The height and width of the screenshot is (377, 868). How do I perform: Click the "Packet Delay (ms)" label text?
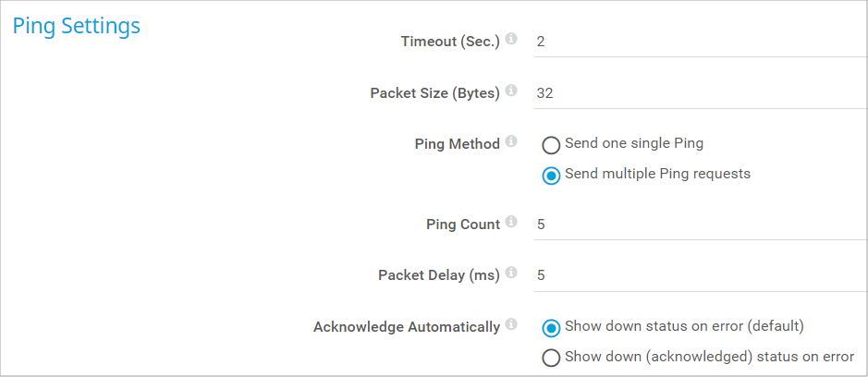[x=439, y=275]
